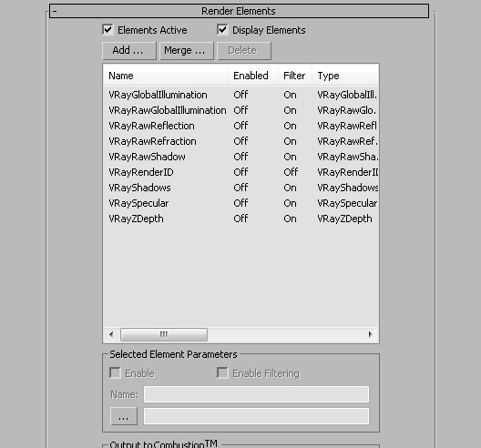
Task: Select the VRayRawReflection element
Action: pyautogui.click(x=240, y=126)
